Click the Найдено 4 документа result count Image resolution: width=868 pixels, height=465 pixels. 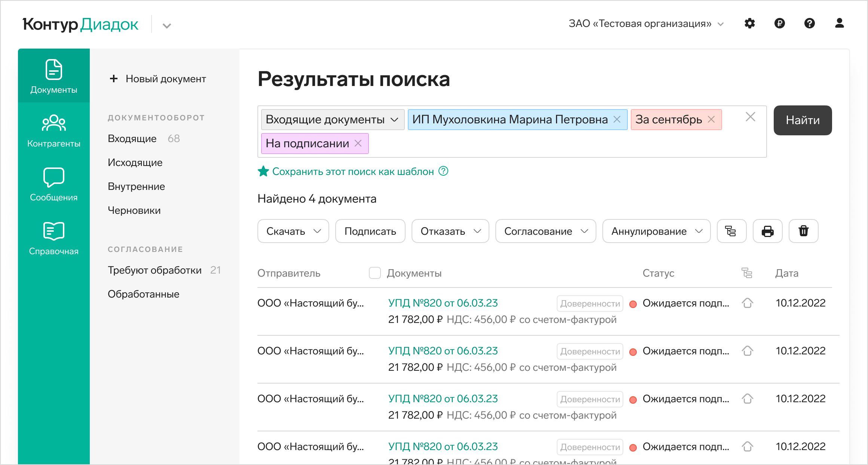[x=317, y=199]
